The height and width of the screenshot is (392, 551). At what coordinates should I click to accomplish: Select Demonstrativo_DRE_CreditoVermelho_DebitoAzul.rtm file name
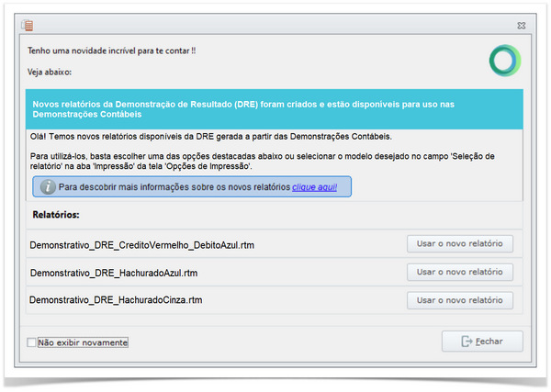[x=142, y=245]
